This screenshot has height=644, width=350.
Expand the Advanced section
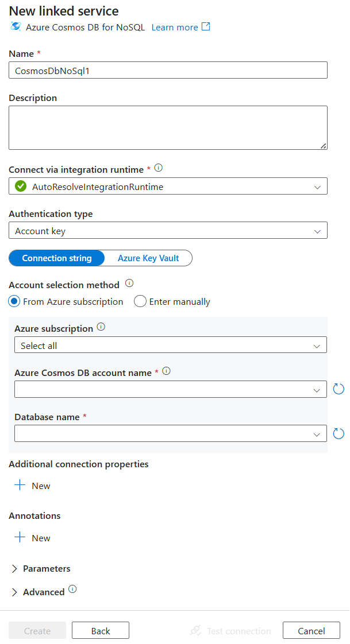(38, 591)
